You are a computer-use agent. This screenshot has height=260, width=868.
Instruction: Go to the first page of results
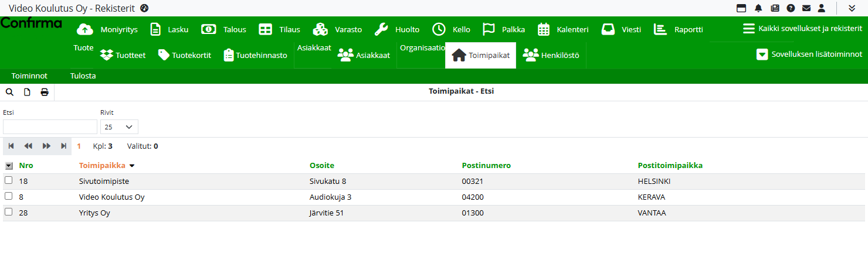(x=11, y=146)
